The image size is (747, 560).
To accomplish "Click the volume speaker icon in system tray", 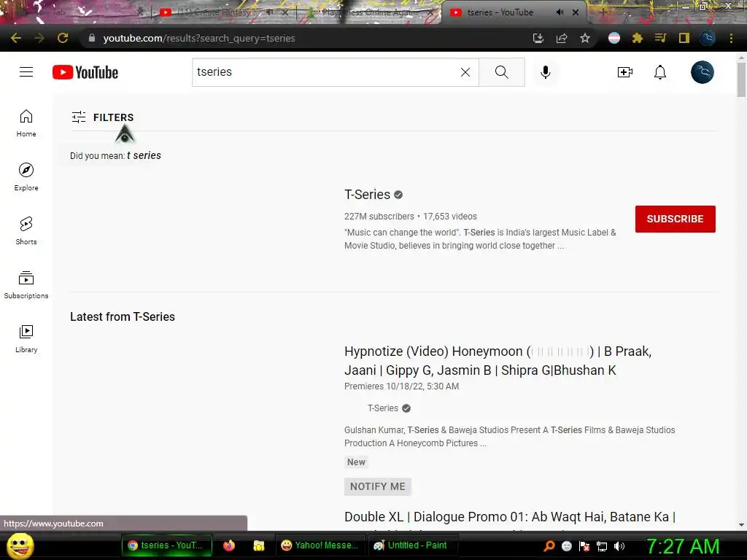I will point(619,546).
